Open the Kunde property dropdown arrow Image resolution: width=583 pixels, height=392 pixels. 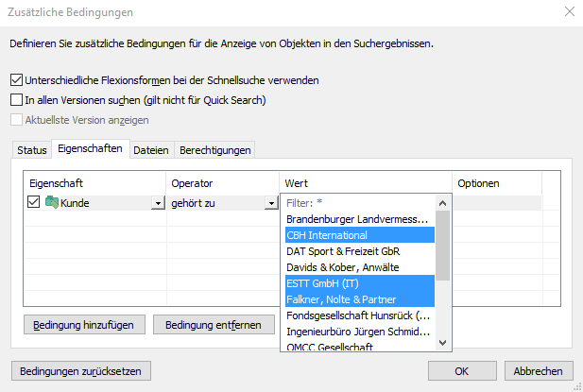click(157, 203)
